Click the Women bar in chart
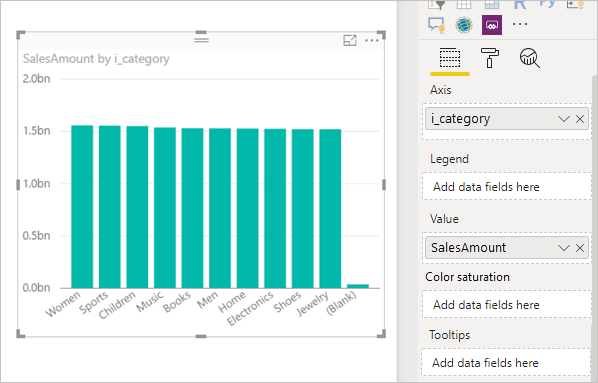This screenshot has height=383, width=598. click(82, 207)
